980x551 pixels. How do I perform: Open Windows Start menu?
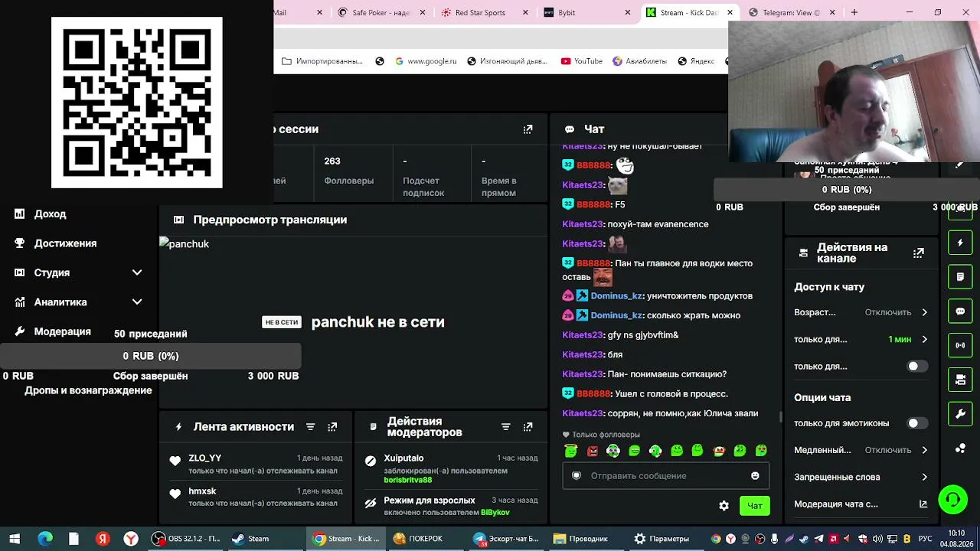coord(15,539)
